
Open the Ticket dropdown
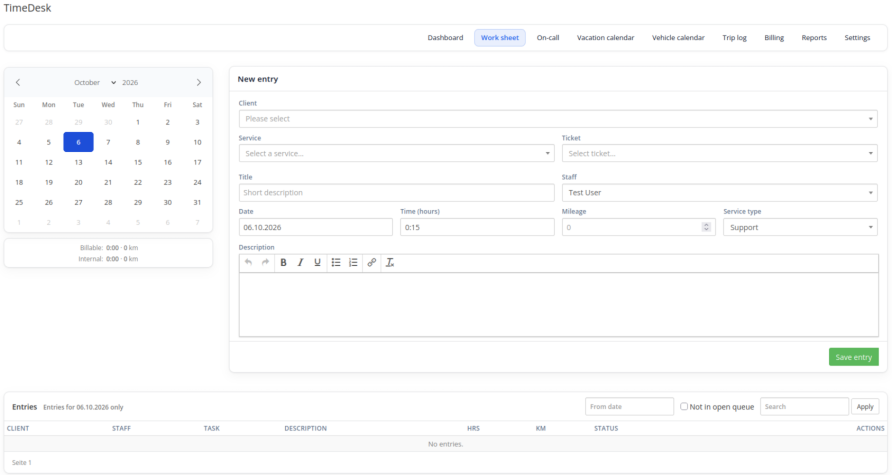(720, 154)
